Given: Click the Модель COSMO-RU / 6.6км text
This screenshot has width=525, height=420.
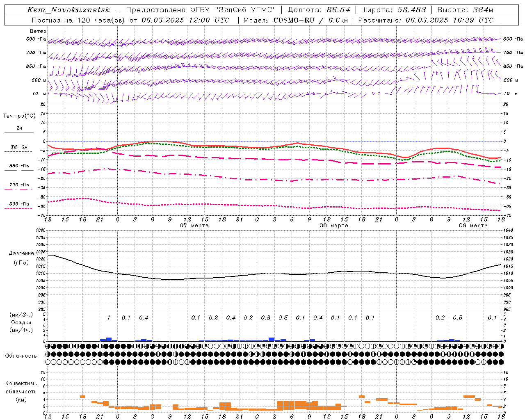Looking at the screenshot, I should [x=295, y=20].
